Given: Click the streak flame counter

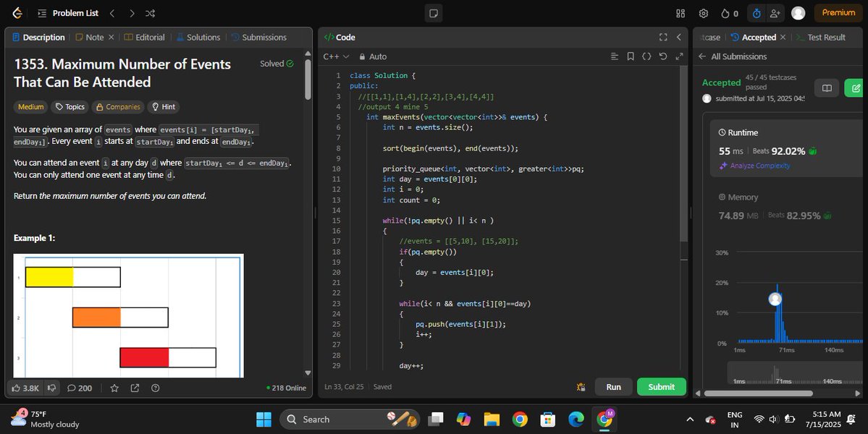Looking at the screenshot, I should tap(729, 13).
